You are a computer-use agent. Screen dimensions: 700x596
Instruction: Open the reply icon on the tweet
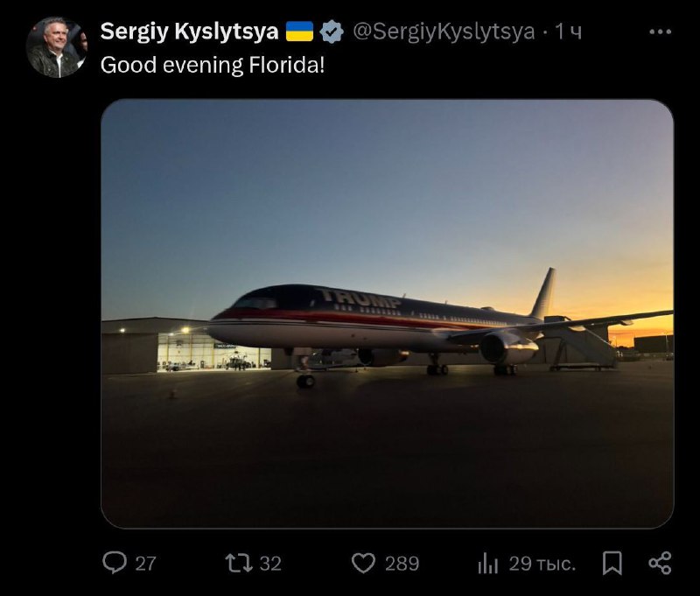pyautogui.click(x=115, y=563)
